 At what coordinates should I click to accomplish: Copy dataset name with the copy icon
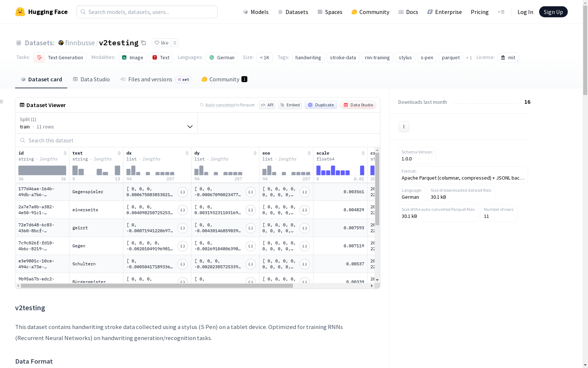pos(144,43)
